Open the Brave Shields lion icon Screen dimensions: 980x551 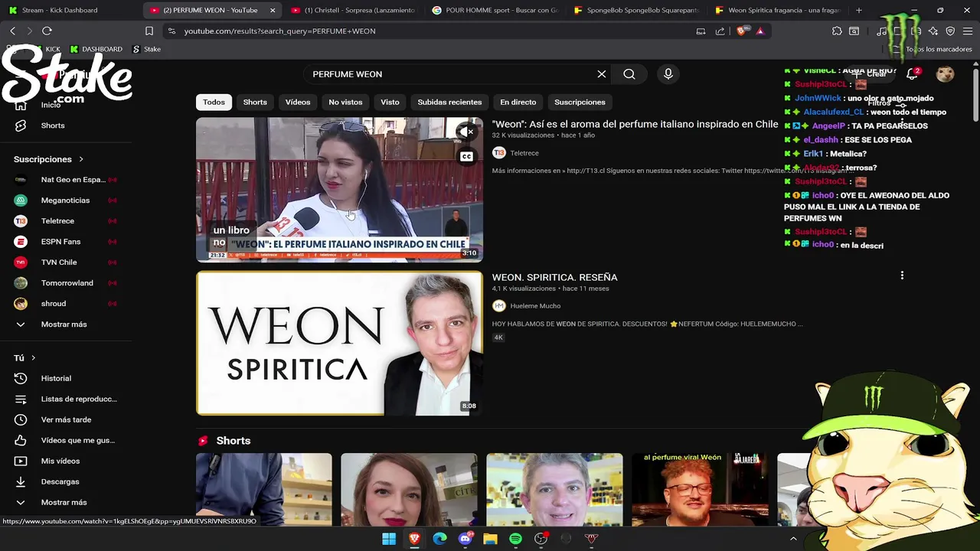741,31
